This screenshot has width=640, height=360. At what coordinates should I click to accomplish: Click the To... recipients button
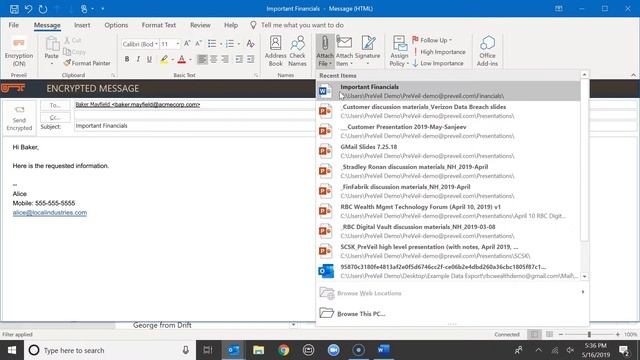pyautogui.click(x=55, y=105)
